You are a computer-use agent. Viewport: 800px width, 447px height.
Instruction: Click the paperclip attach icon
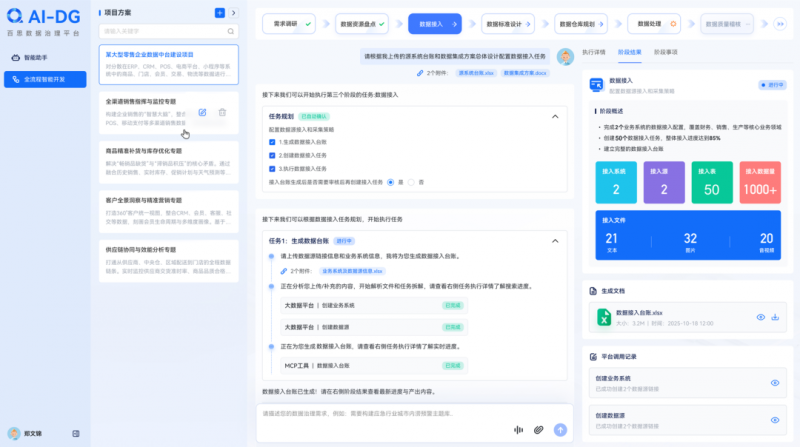[538, 430]
